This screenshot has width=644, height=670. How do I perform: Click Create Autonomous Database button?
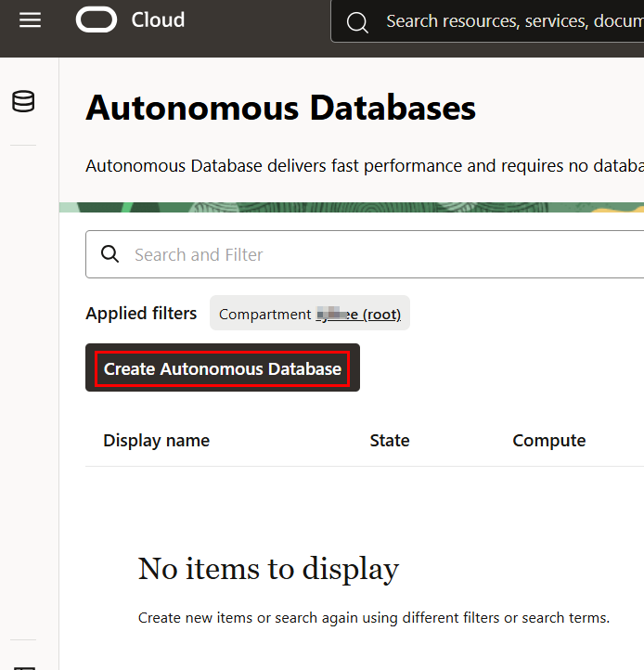point(223,367)
